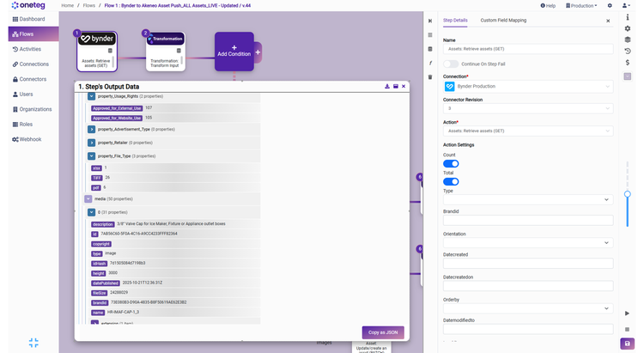Collapse the 0 (31 properties) node

point(92,212)
